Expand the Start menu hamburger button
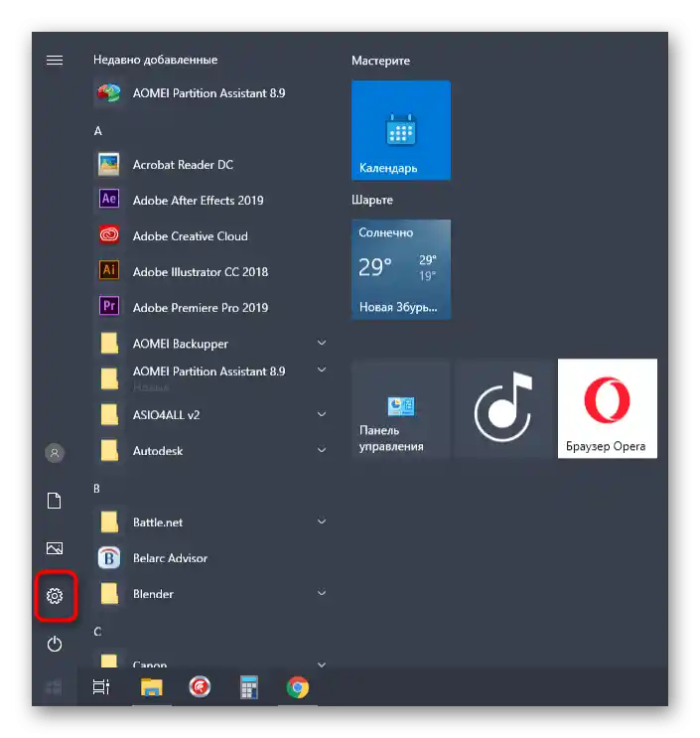The image size is (700, 738). 55,61
